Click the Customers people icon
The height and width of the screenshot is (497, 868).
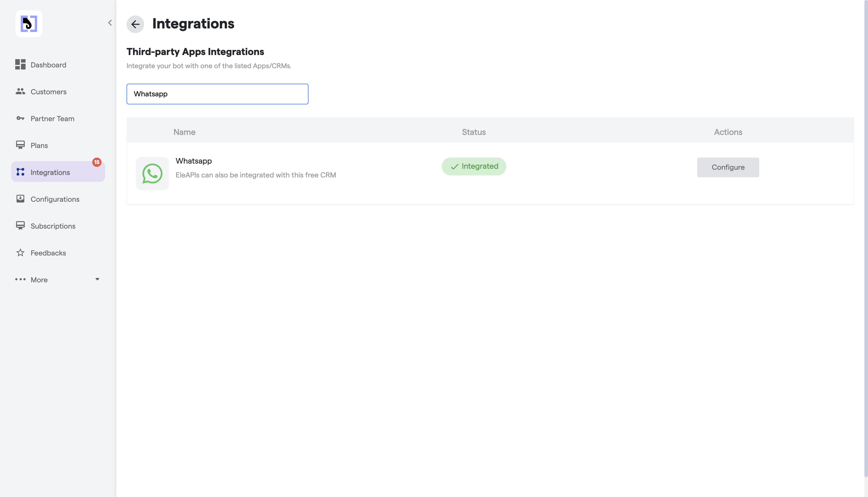20,91
